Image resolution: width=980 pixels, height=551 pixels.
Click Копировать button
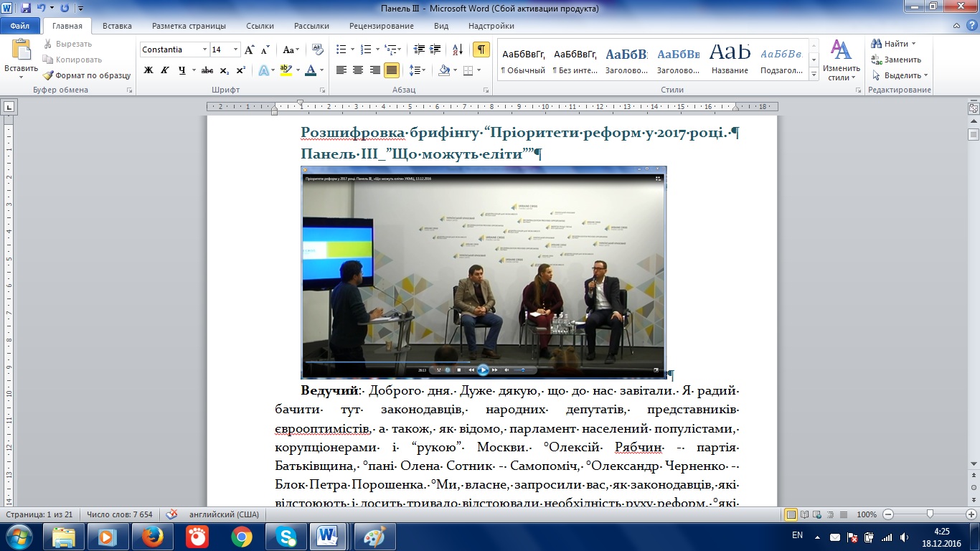[72, 60]
